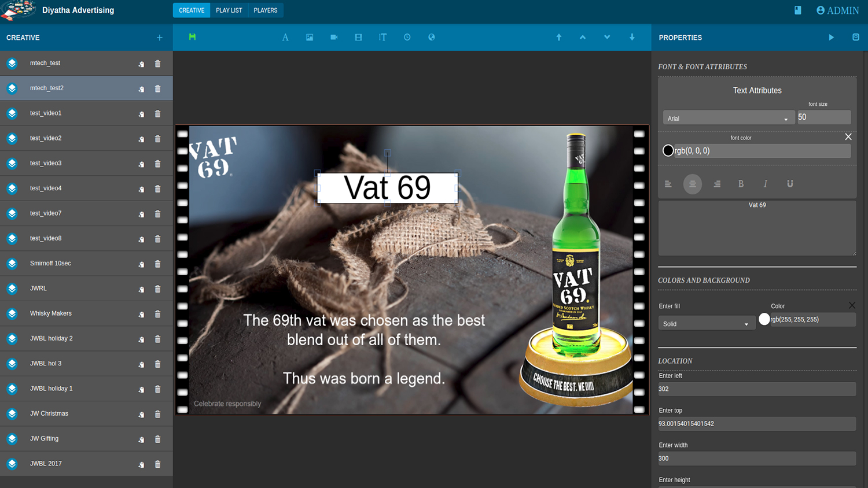Insert a web globe element
The width and height of the screenshot is (868, 488).
[432, 37]
